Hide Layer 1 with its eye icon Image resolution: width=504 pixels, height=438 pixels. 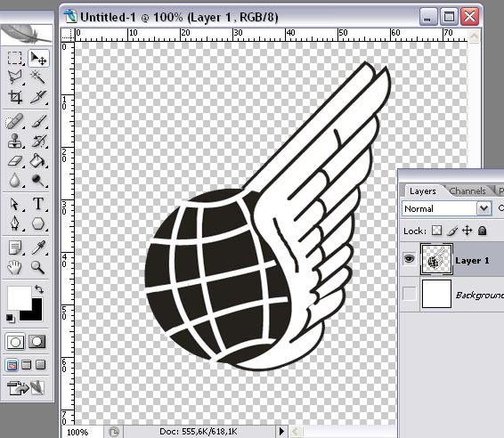[409, 259]
